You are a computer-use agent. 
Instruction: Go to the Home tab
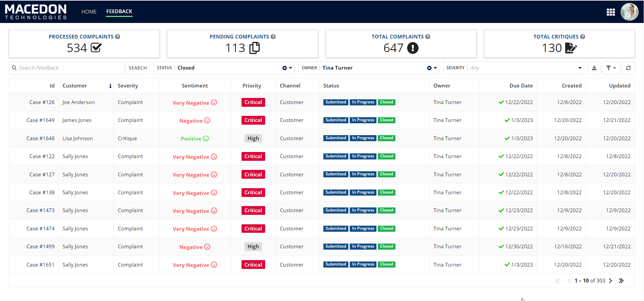(89, 12)
